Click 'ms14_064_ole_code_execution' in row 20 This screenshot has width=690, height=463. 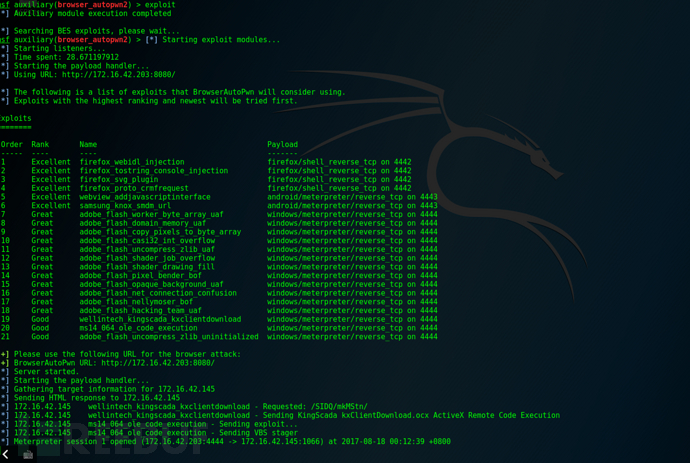(138, 328)
